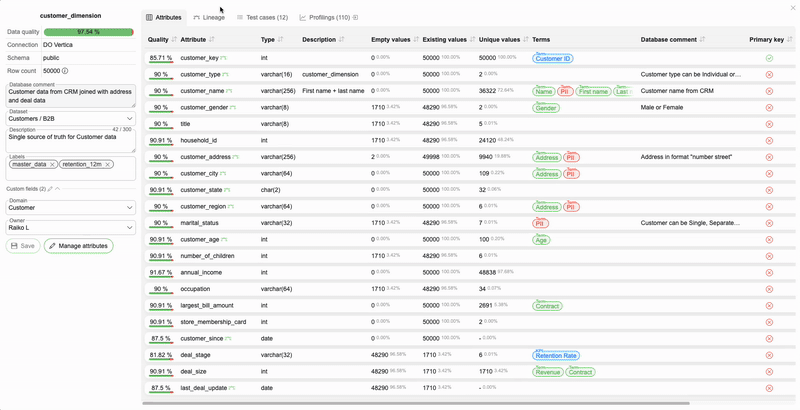This screenshot has width=800, height=410.
Task: Sort the table by Quality column
Action: click(174, 40)
